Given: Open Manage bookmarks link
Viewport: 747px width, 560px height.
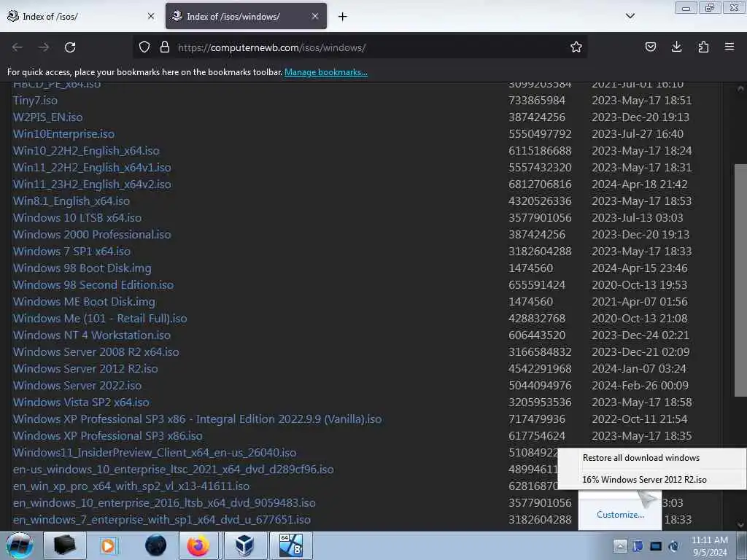Looking at the screenshot, I should (x=326, y=72).
